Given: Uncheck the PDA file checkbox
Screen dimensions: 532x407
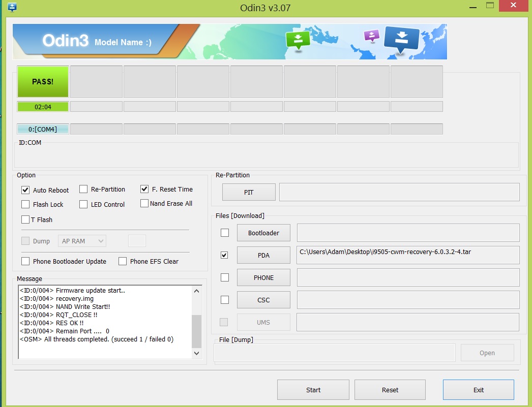Looking at the screenshot, I should (224, 255).
